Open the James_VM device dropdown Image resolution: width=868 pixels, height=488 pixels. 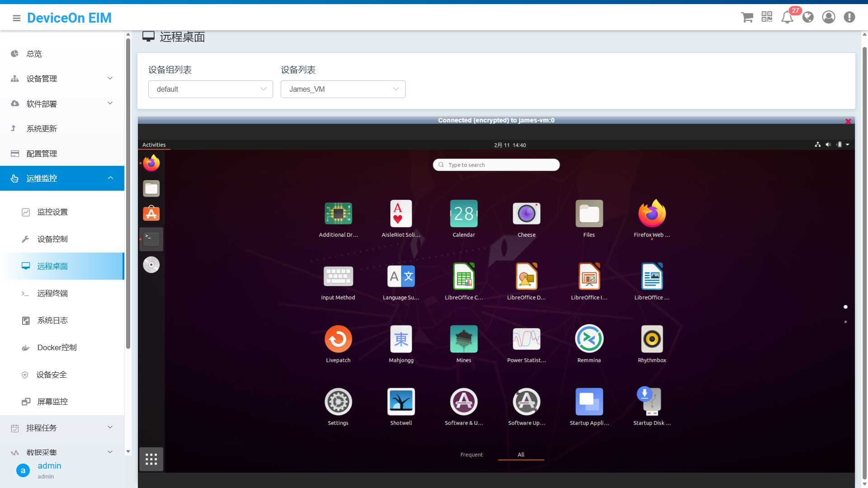click(x=343, y=89)
